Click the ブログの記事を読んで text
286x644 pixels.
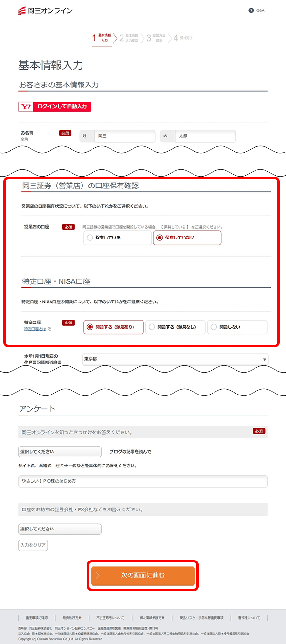pos(130,451)
